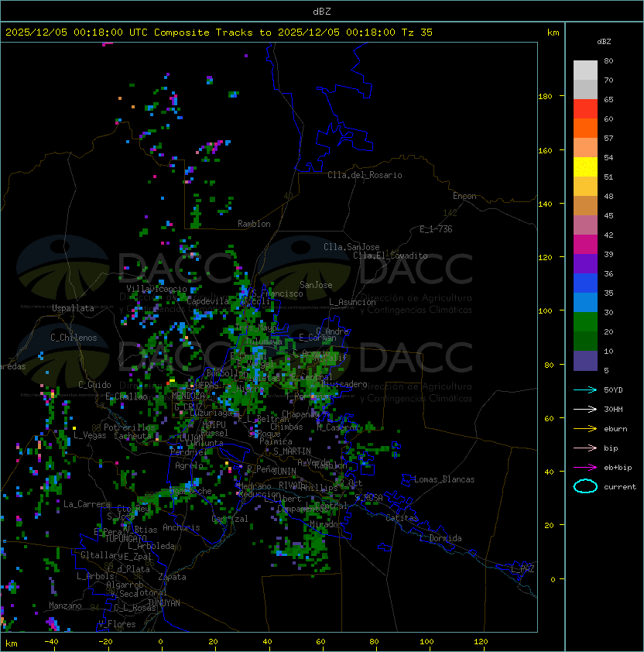Select the 45 dBZ dusty pink swatch
This screenshot has height=652, width=644.
pyautogui.click(x=585, y=225)
